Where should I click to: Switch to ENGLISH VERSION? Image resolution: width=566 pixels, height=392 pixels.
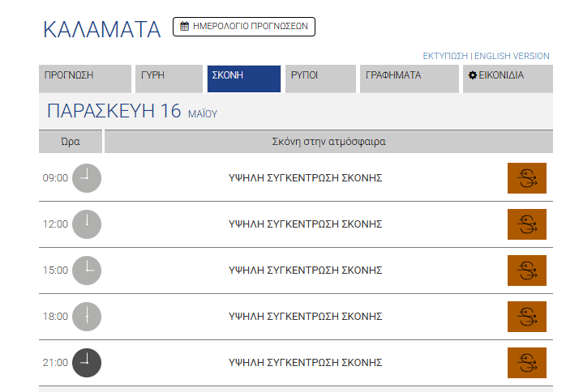[512, 56]
